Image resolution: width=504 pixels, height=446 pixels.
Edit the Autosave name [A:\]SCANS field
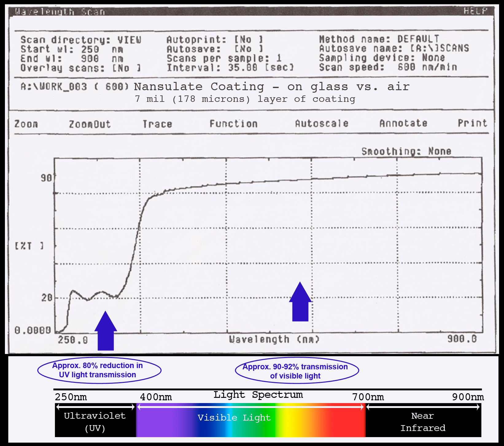[x=394, y=48]
